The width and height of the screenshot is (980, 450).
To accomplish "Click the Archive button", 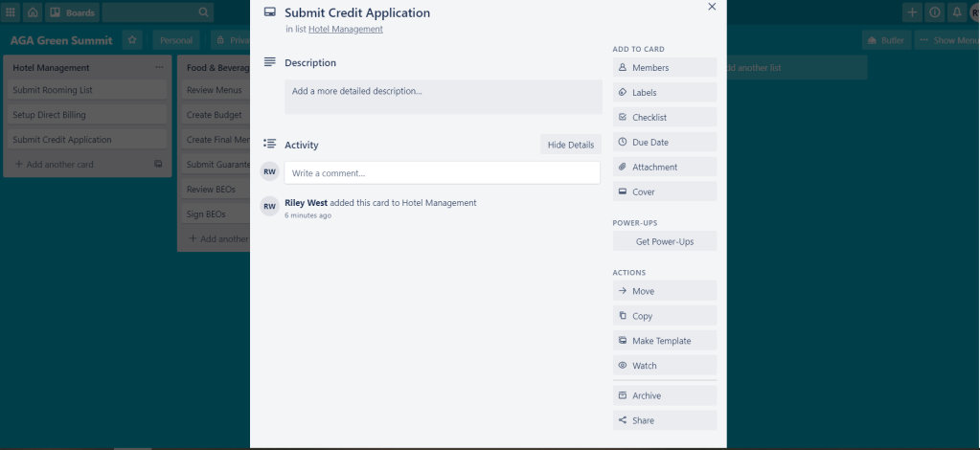I will tap(665, 395).
